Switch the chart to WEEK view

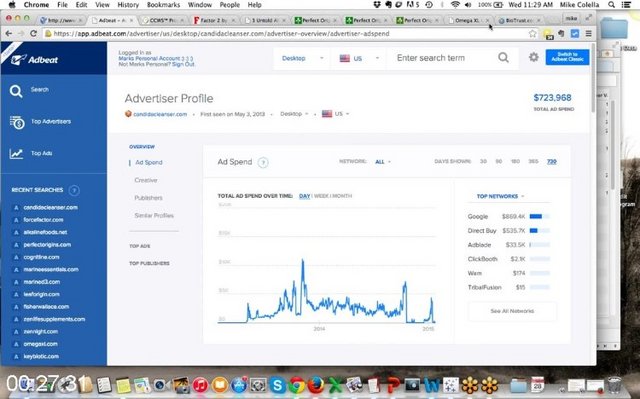pos(321,196)
